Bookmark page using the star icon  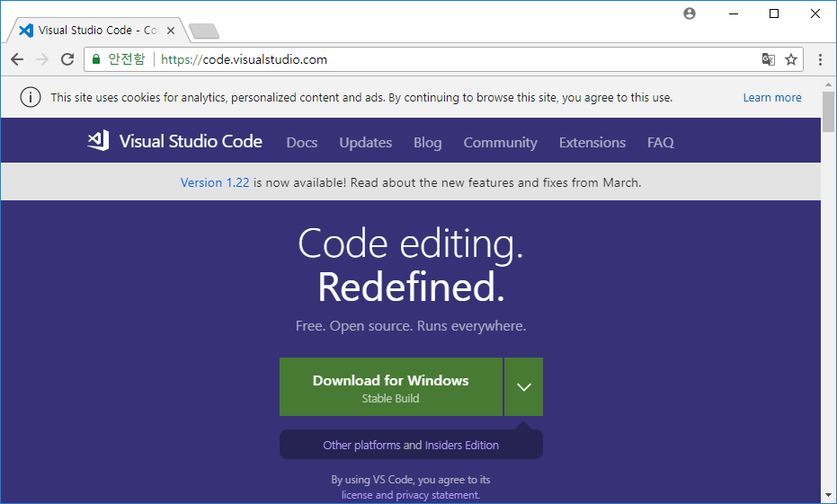click(x=791, y=59)
